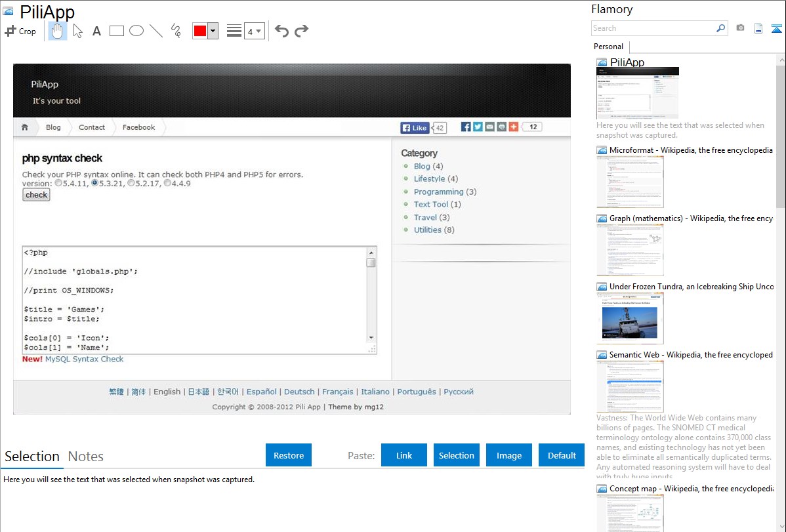The width and height of the screenshot is (786, 532).
Task: Click the Facebook Like button
Action: [415, 127]
